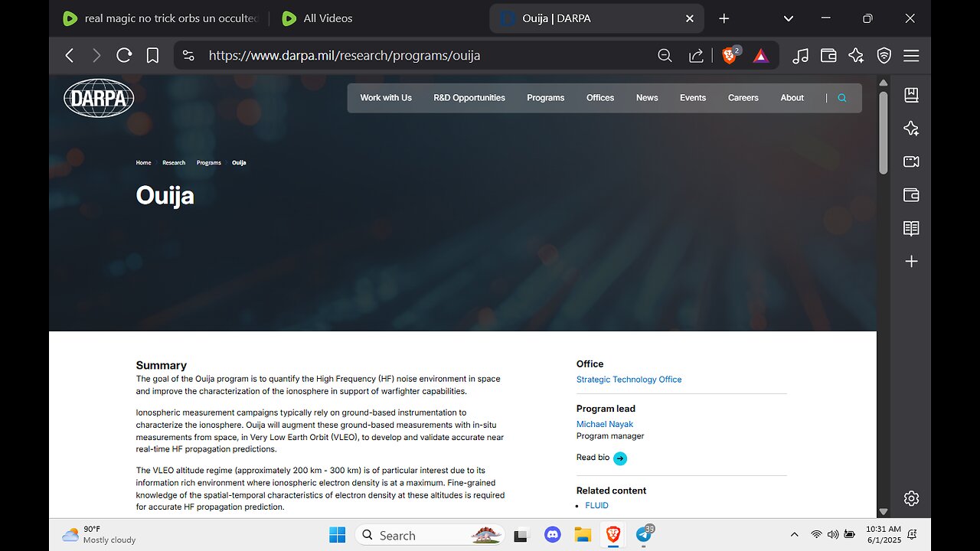This screenshot has width=980, height=551.
Task: Open the Events nav item
Action: click(693, 98)
